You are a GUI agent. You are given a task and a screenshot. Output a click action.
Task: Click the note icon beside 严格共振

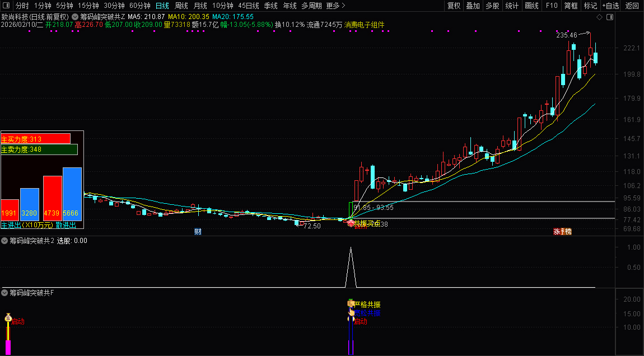click(x=351, y=304)
